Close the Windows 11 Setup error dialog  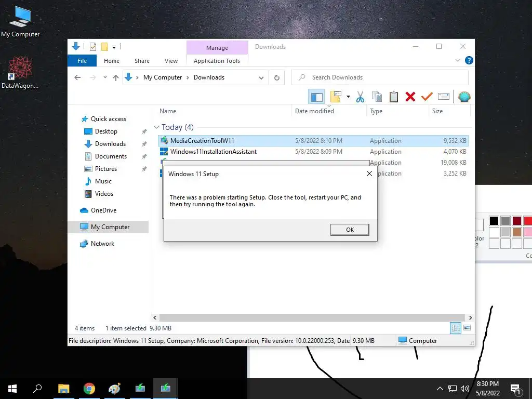pos(369,174)
